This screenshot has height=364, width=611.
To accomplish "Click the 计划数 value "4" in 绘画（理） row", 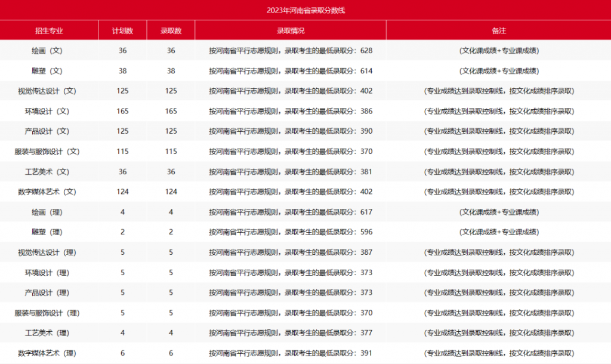I will (x=122, y=212).
